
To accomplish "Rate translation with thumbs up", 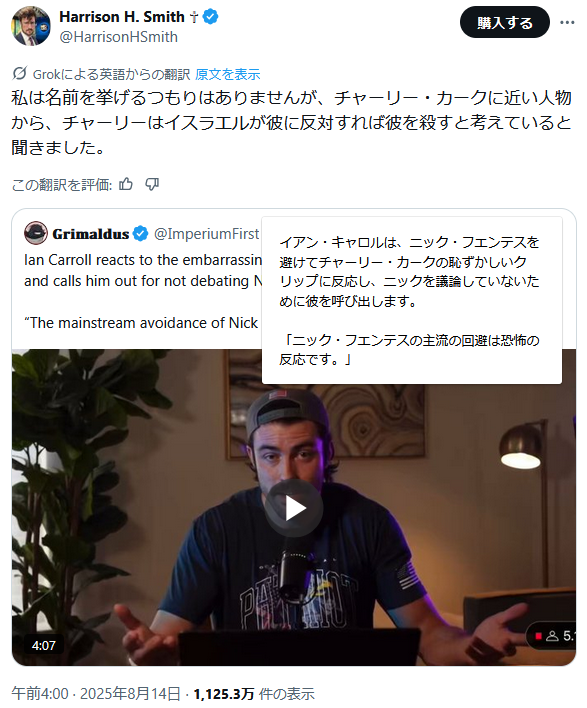I will click(126, 184).
